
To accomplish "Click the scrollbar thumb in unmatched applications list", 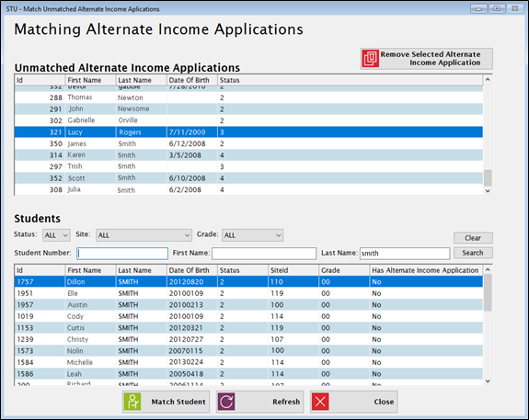I will click(x=488, y=177).
